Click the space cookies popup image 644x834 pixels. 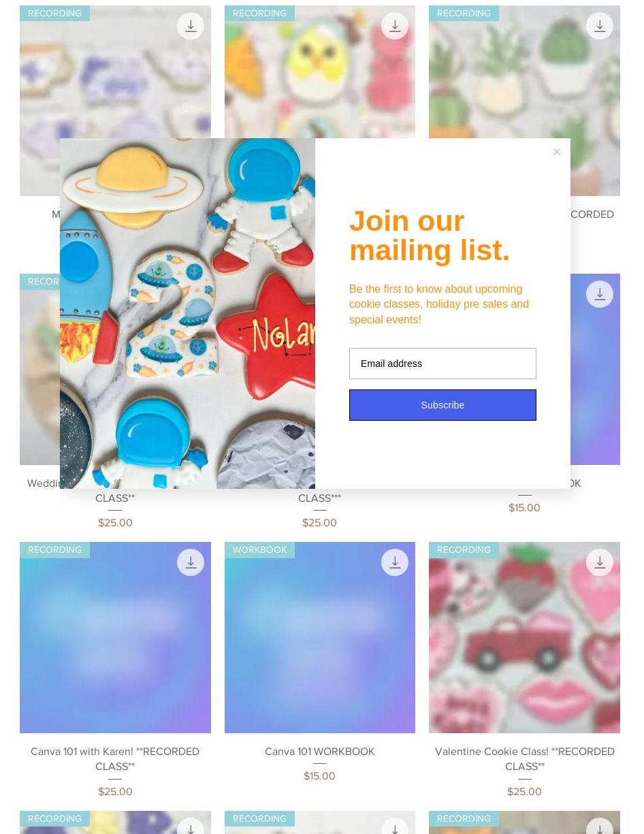click(187, 313)
